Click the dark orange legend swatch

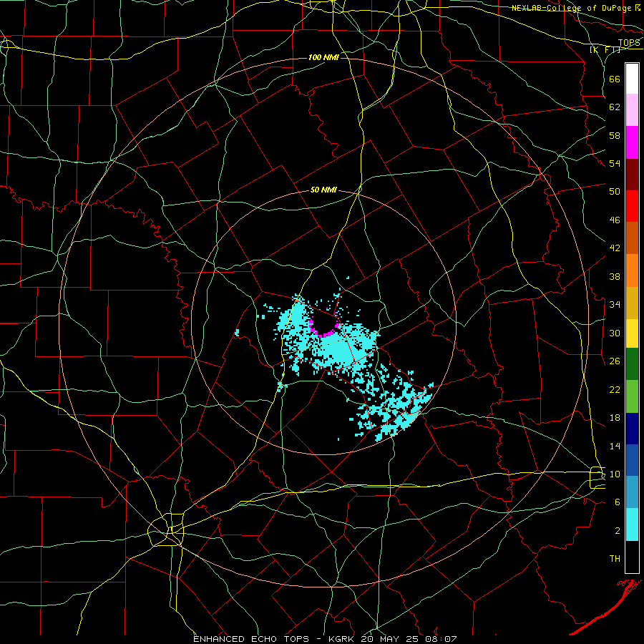coord(632,238)
